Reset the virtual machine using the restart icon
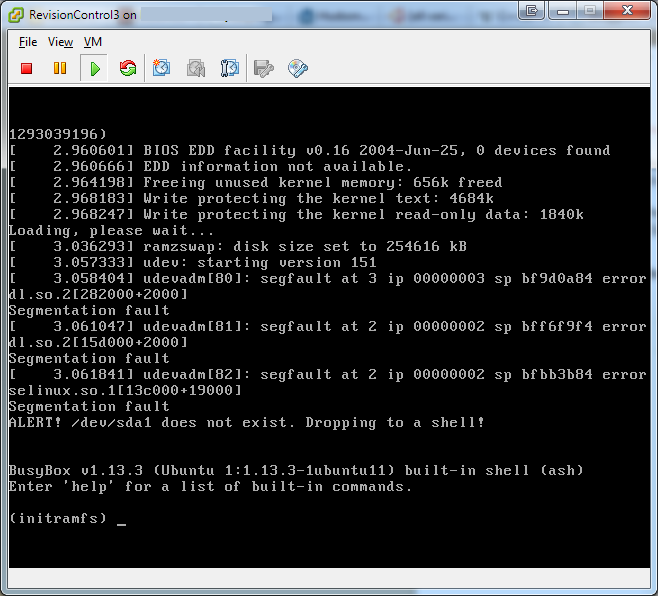This screenshot has height=596, width=658. [x=127, y=68]
